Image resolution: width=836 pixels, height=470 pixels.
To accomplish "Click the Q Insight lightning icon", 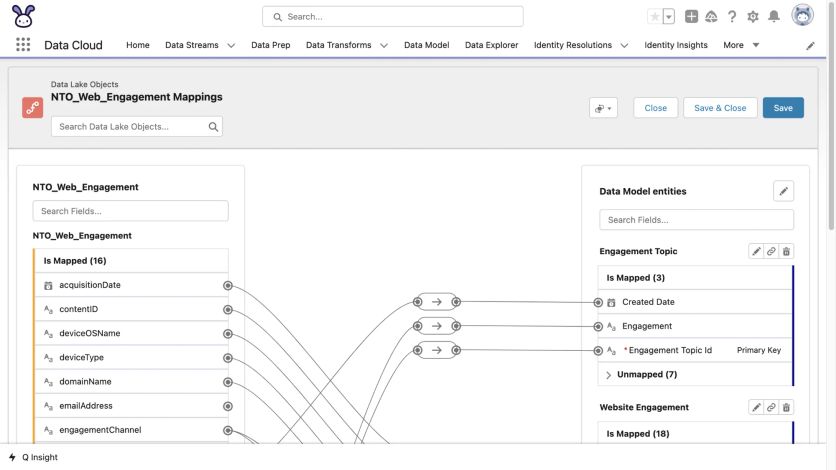I will [x=12, y=457].
